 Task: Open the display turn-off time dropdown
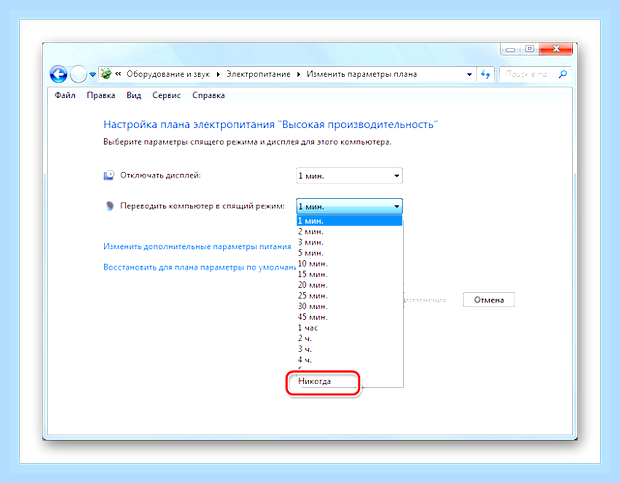[x=349, y=176]
